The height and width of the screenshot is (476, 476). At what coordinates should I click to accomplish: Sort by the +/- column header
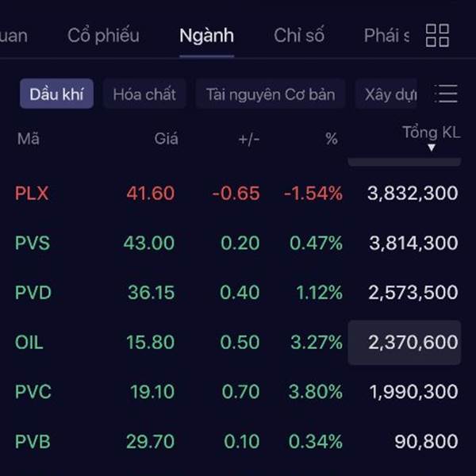point(248,139)
